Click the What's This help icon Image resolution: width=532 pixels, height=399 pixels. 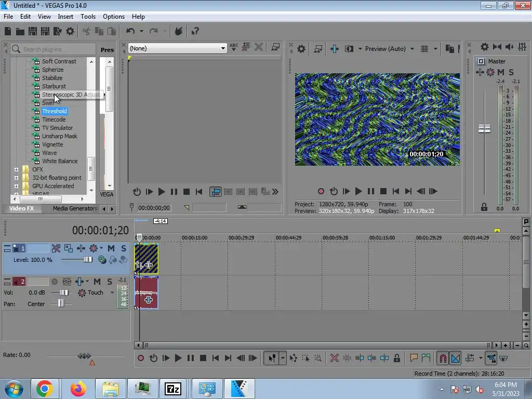tap(195, 31)
